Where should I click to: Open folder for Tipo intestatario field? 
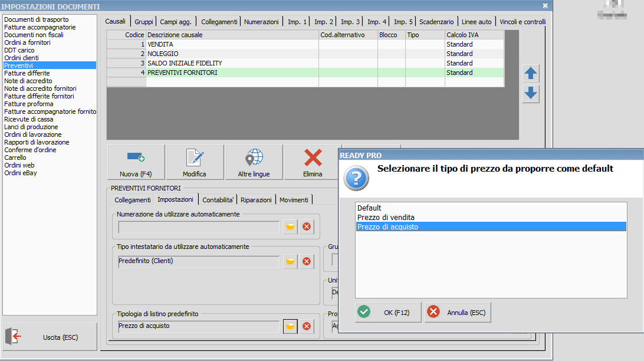pyautogui.click(x=290, y=262)
